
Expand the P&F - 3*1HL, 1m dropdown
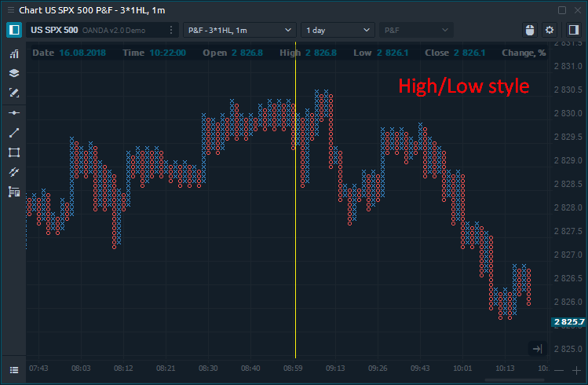pyautogui.click(x=239, y=30)
